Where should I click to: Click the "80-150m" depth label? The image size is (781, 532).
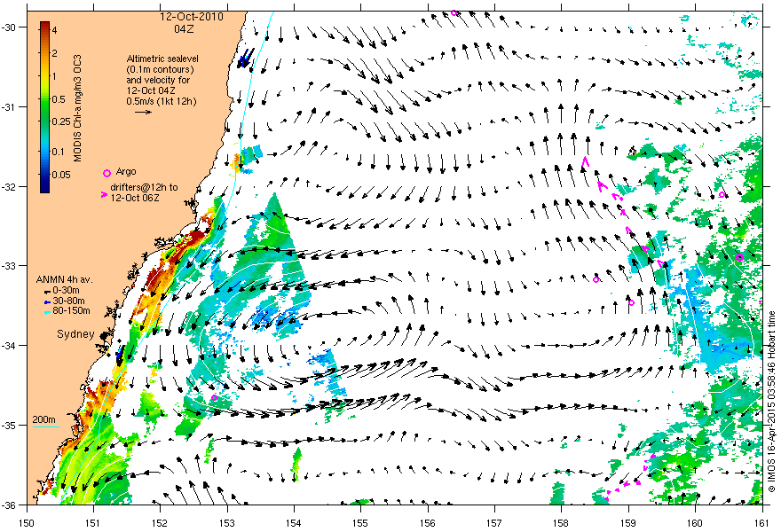71,311
